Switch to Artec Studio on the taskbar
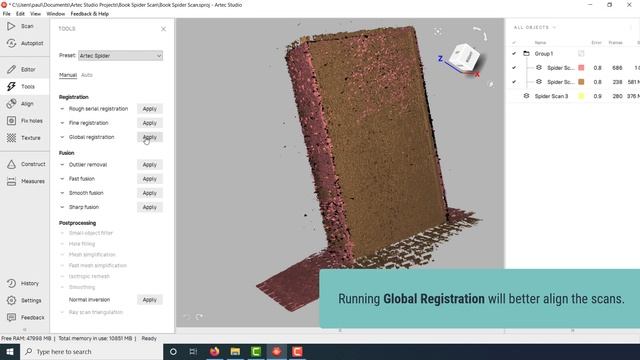 pos(277,351)
